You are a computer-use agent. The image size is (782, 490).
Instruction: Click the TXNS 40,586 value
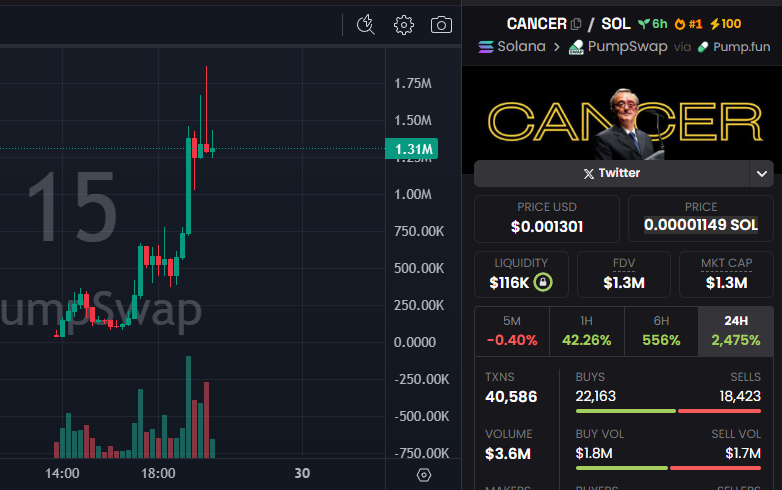511,397
